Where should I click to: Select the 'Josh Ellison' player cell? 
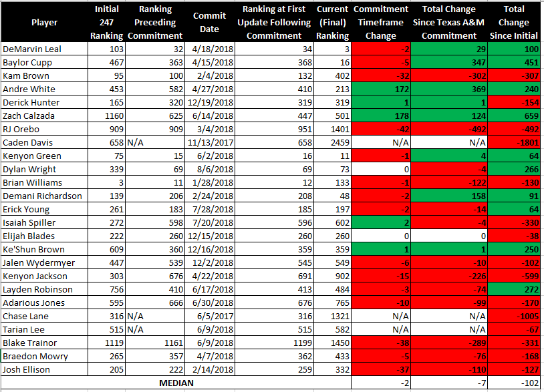click(44, 369)
